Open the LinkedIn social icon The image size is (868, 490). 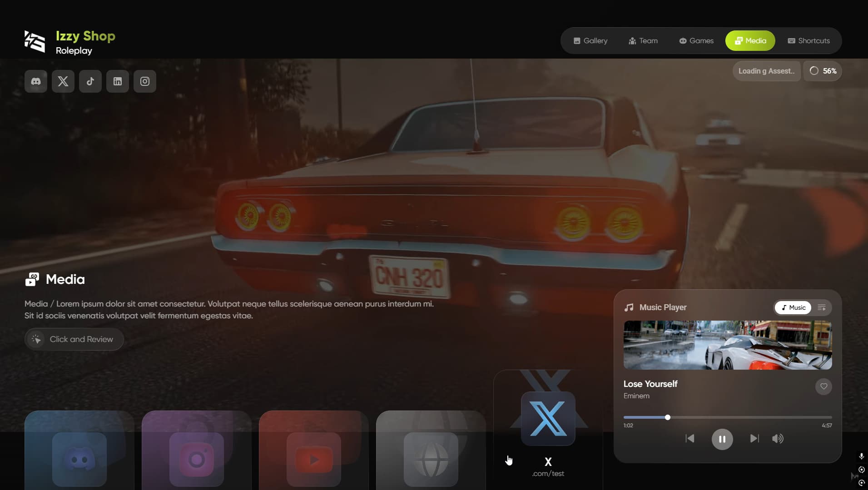coord(117,81)
